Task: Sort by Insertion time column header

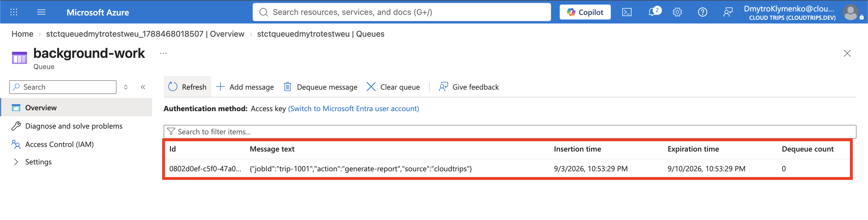Action: (x=577, y=149)
